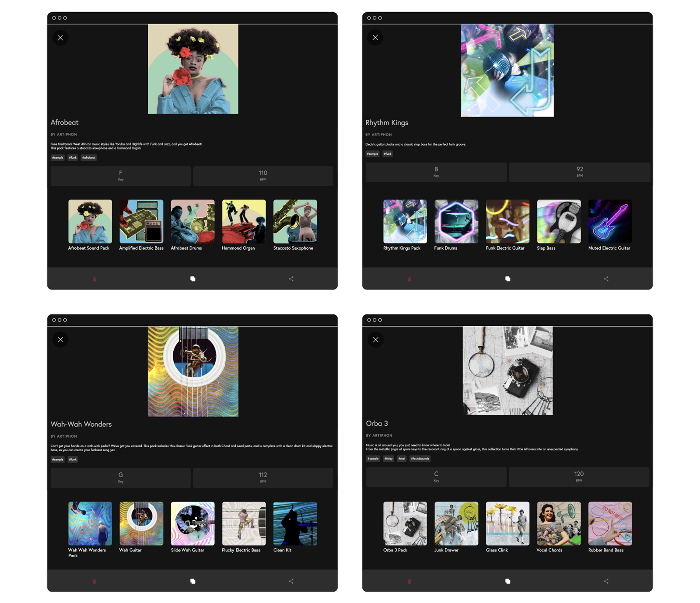Share the Rhythm Kings pack

[x=606, y=279]
